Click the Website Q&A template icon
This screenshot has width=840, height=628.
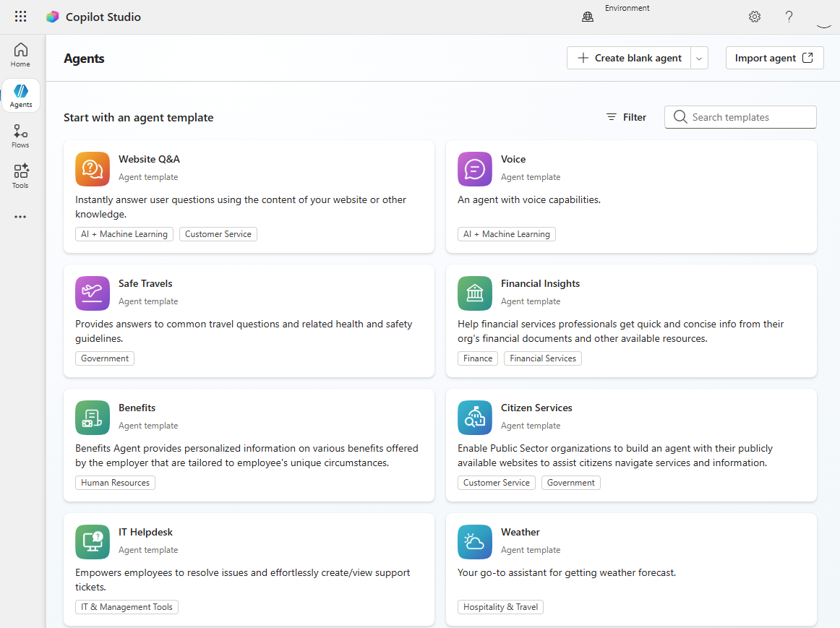coord(93,169)
